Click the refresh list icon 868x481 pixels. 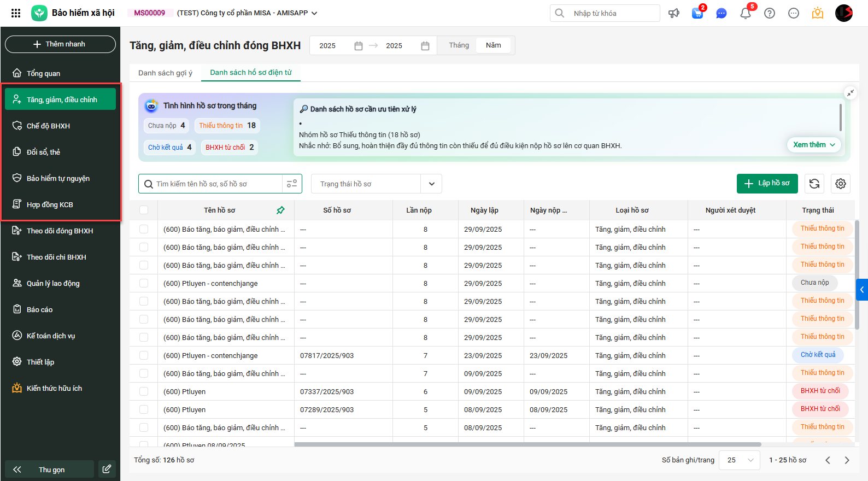coord(814,184)
